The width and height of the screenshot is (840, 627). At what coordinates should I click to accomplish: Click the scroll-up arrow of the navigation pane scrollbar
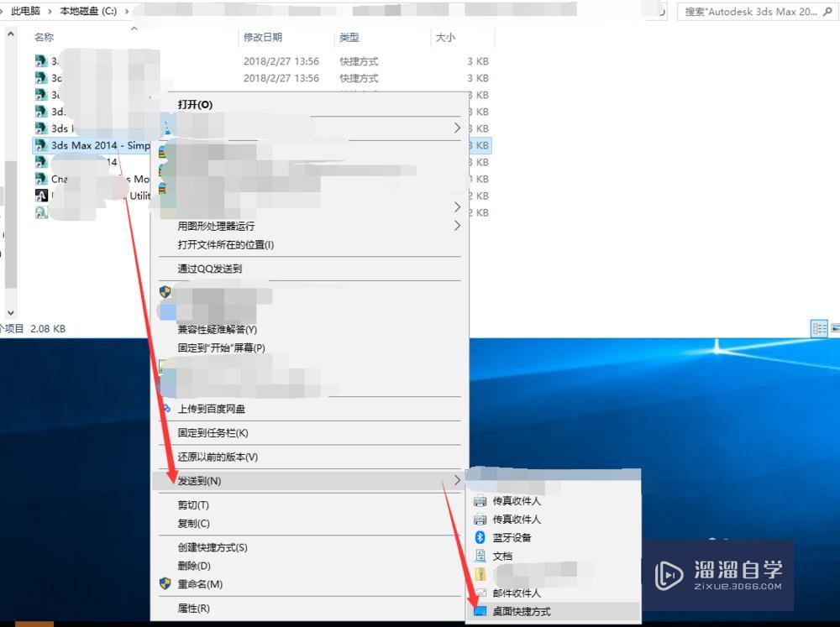11,34
